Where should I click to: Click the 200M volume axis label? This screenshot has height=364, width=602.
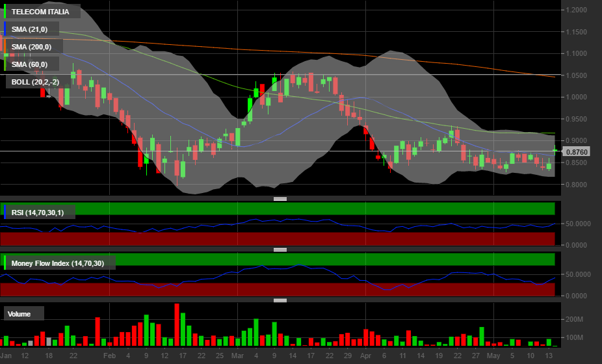tap(574, 319)
